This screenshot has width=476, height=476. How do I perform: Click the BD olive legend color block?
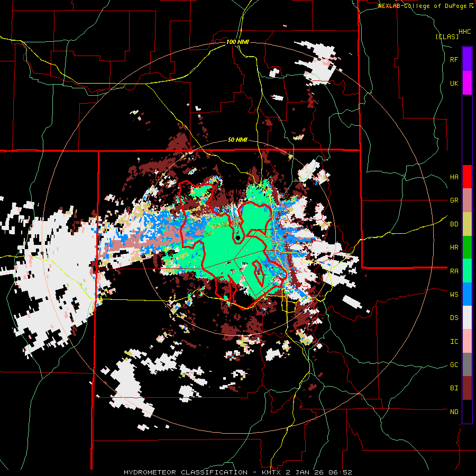point(467,224)
